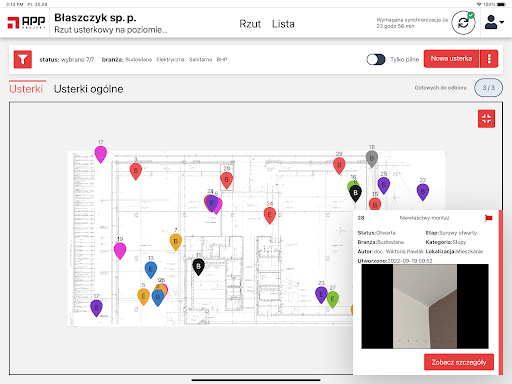Select red S pin number 3

[136, 171]
